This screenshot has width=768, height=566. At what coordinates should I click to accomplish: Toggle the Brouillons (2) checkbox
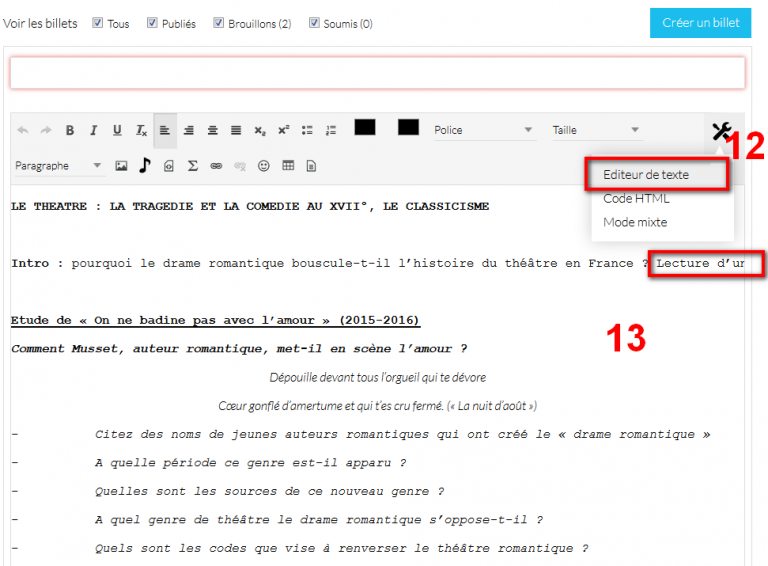click(218, 23)
